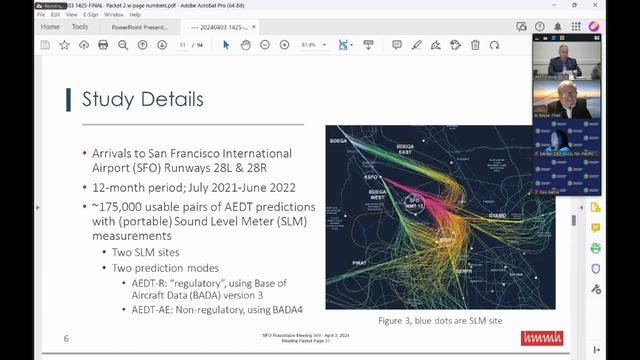
Task: Open the Help menu
Action: point(135,14)
